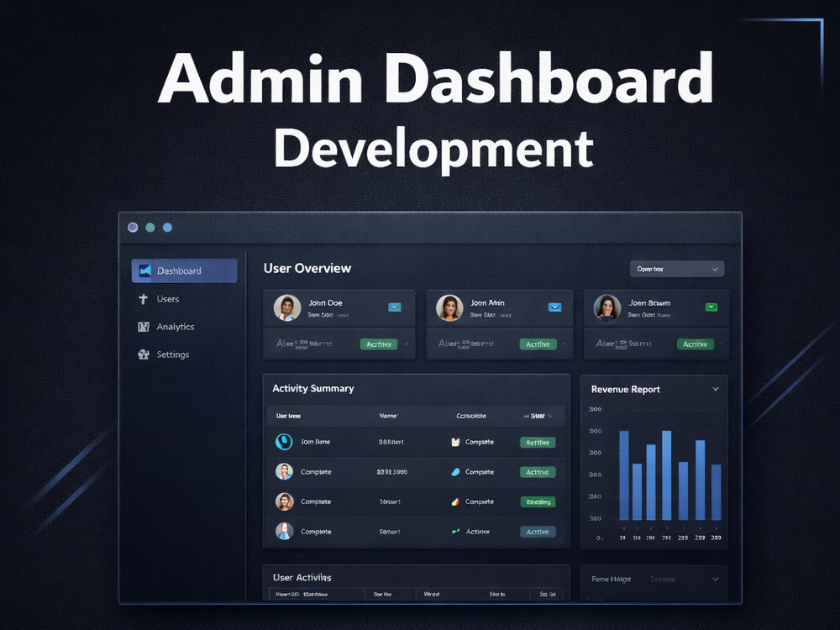Click the Analytics chart icon
Image resolution: width=840 pixels, height=630 pixels.
coord(144,327)
